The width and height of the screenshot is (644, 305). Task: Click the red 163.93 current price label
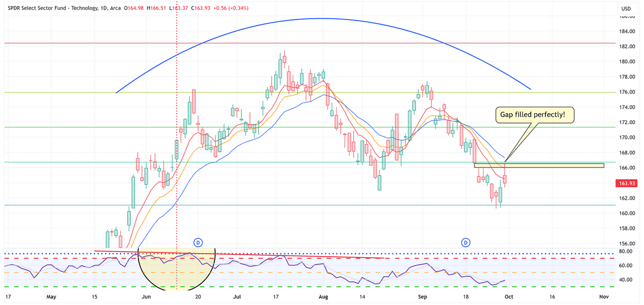(x=625, y=183)
